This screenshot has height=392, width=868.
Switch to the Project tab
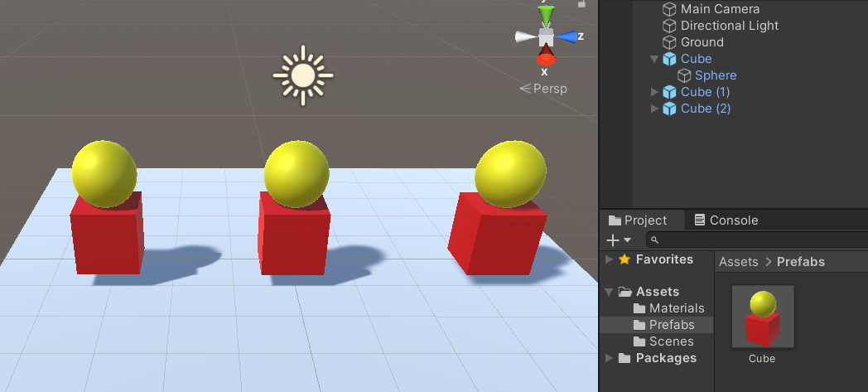point(642,220)
